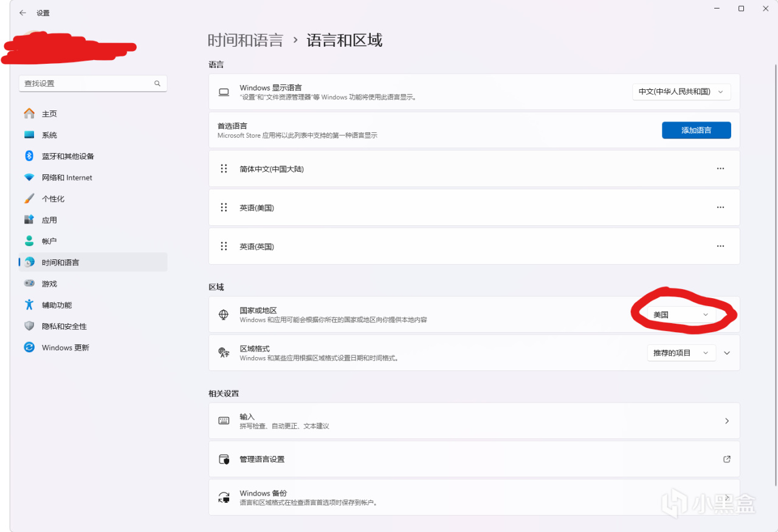The image size is (778, 532).
Task: Open the 国家或地区 dropdown showing 美国
Action: click(681, 315)
